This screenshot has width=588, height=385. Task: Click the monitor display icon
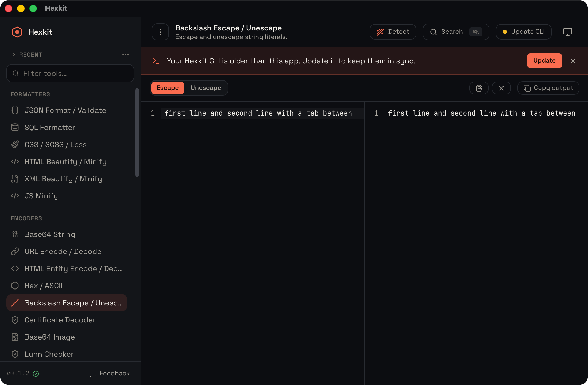(567, 32)
